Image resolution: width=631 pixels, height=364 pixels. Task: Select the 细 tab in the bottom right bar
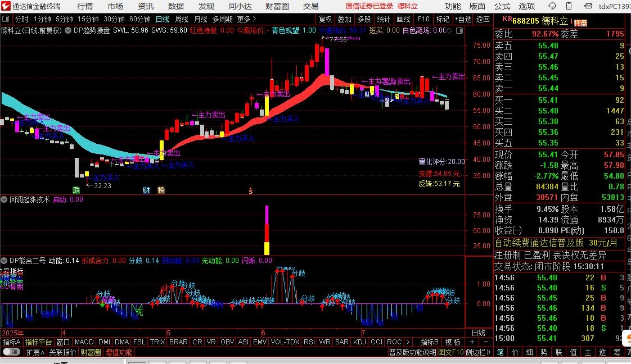point(530,352)
